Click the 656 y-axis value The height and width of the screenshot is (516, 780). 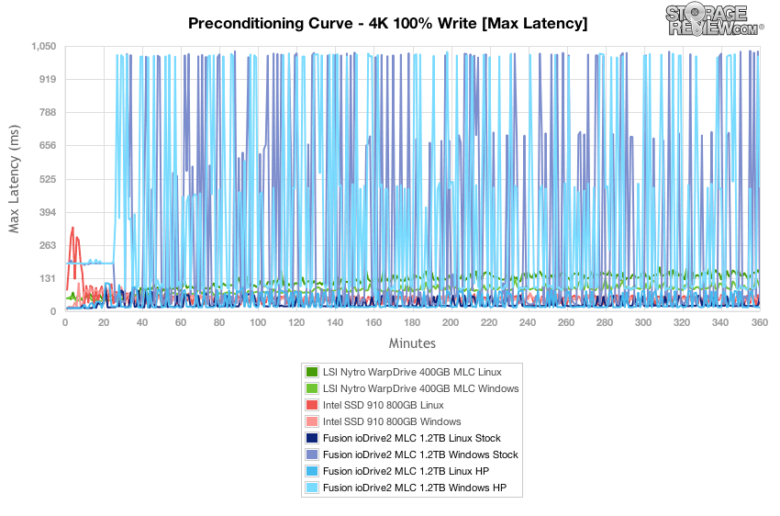(48, 145)
